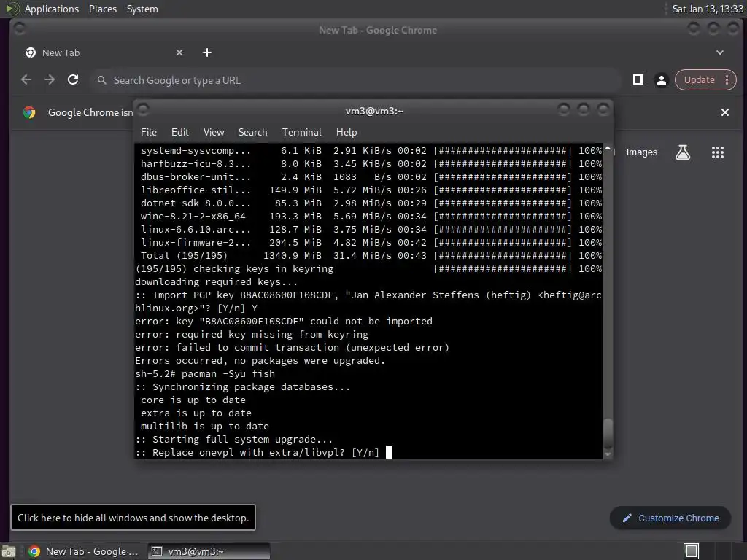Open terminal Search menu
Viewport: 747px width, 560px height.
point(252,133)
